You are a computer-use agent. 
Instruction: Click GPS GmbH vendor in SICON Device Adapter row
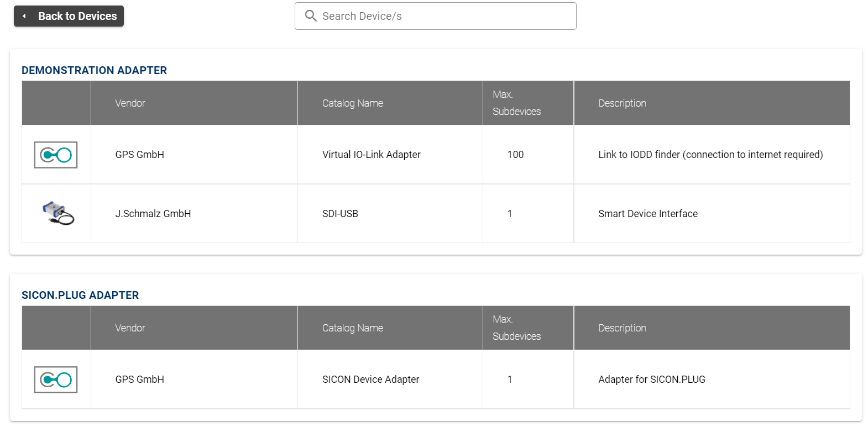tap(139, 379)
